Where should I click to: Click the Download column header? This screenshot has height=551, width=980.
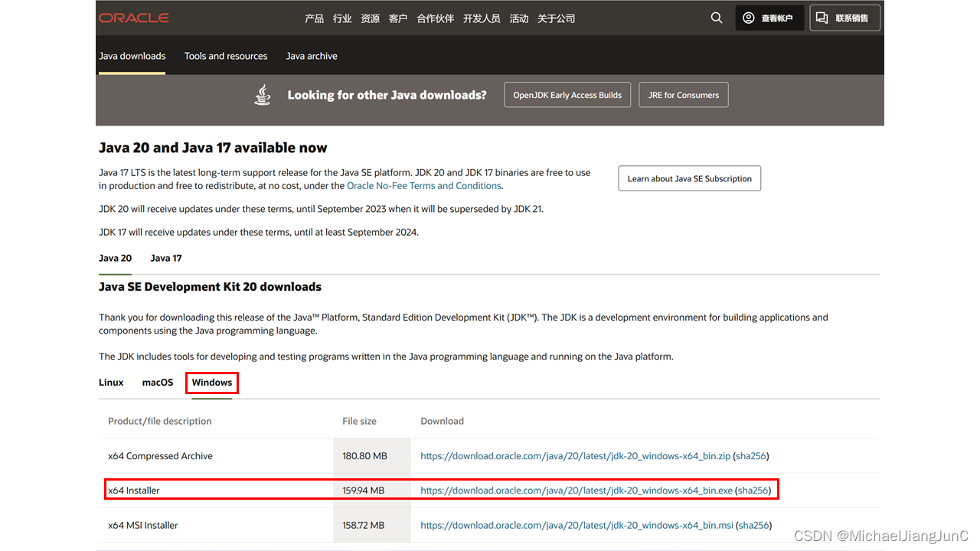[x=442, y=421]
